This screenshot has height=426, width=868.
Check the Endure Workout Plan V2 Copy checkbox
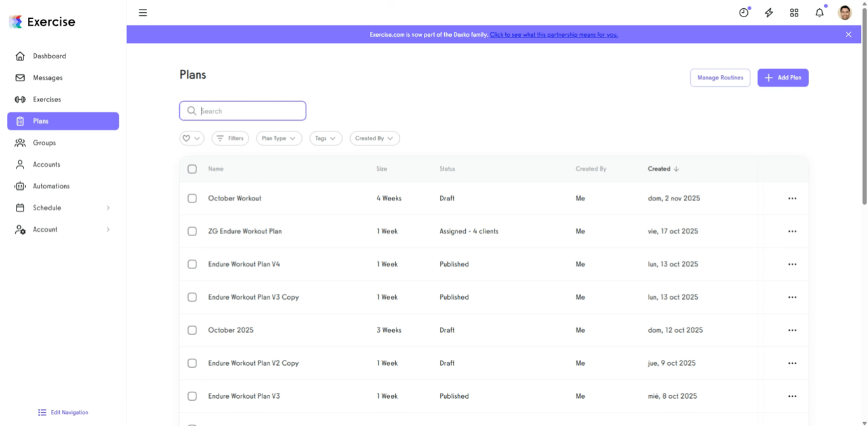(192, 363)
